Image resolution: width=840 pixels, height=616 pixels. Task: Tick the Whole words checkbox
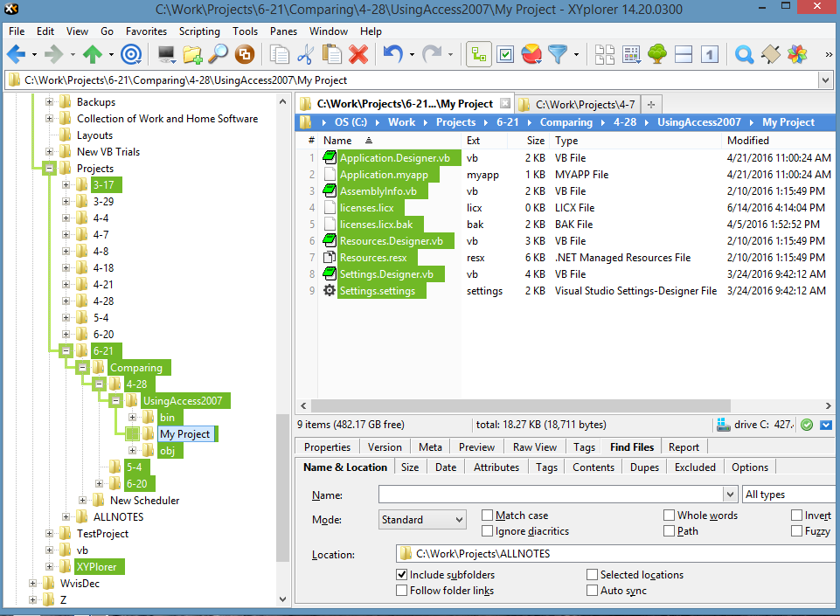669,516
